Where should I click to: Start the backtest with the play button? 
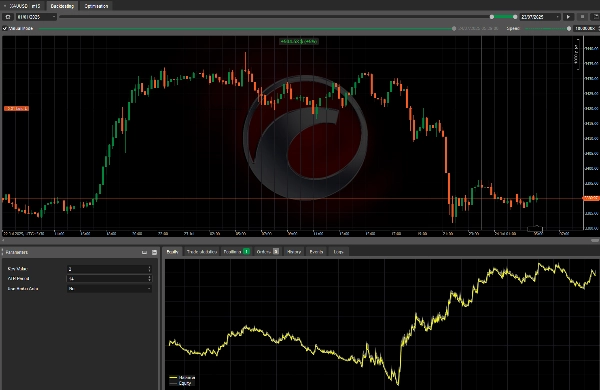tap(568, 17)
